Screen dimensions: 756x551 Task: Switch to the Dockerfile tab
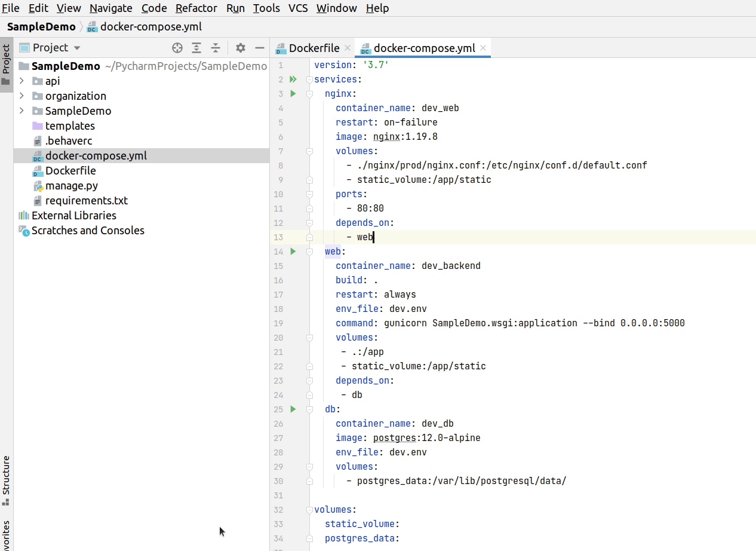[x=314, y=48]
